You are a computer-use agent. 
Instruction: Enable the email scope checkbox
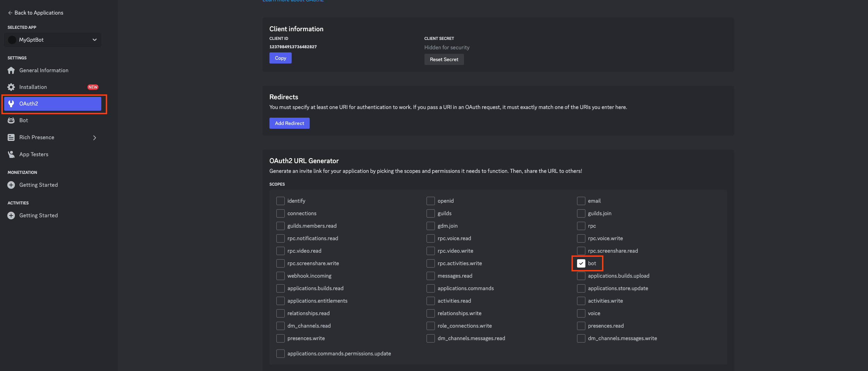point(581,201)
